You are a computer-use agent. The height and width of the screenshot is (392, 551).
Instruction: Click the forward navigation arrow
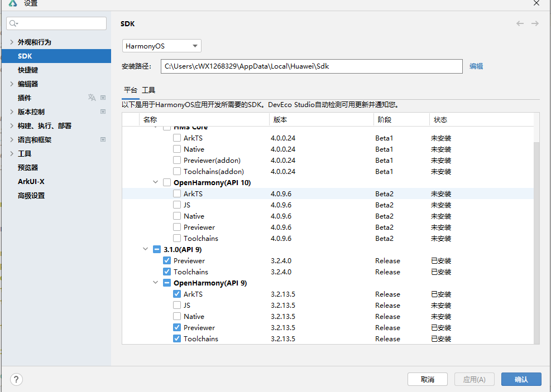coord(535,23)
